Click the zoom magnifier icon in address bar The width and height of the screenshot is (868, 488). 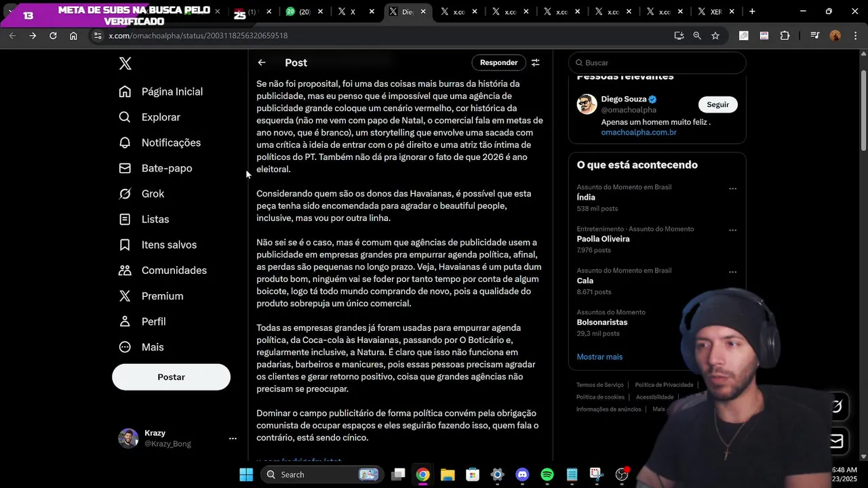pyautogui.click(x=697, y=35)
